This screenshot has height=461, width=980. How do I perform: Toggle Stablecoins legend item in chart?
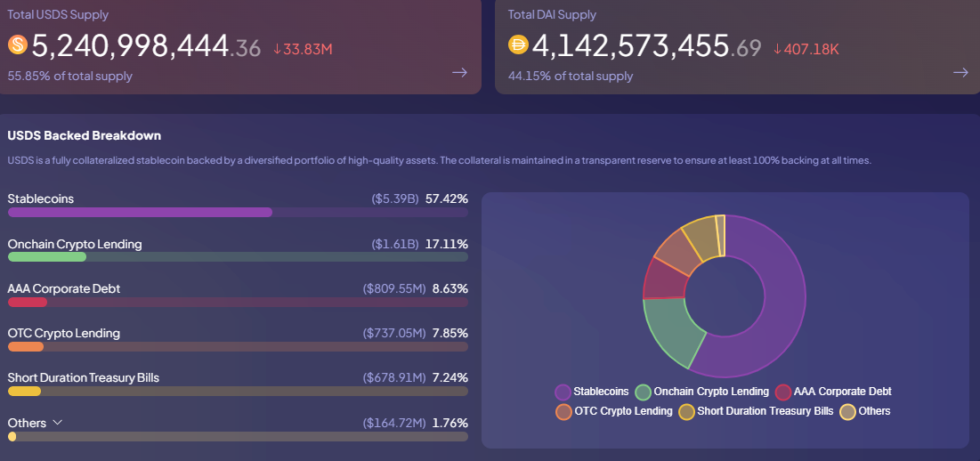tap(592, 392)
